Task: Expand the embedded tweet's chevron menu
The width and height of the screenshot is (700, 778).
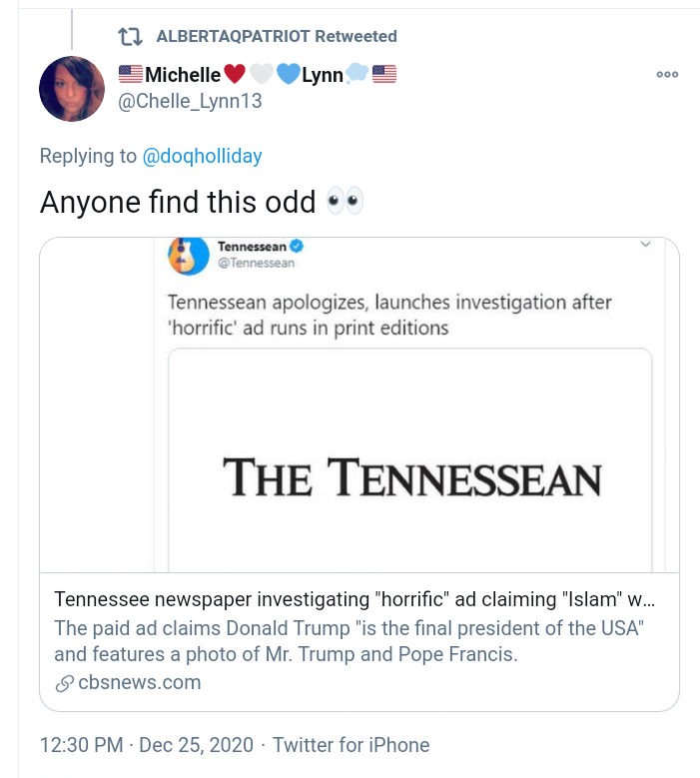Action: 645,245
